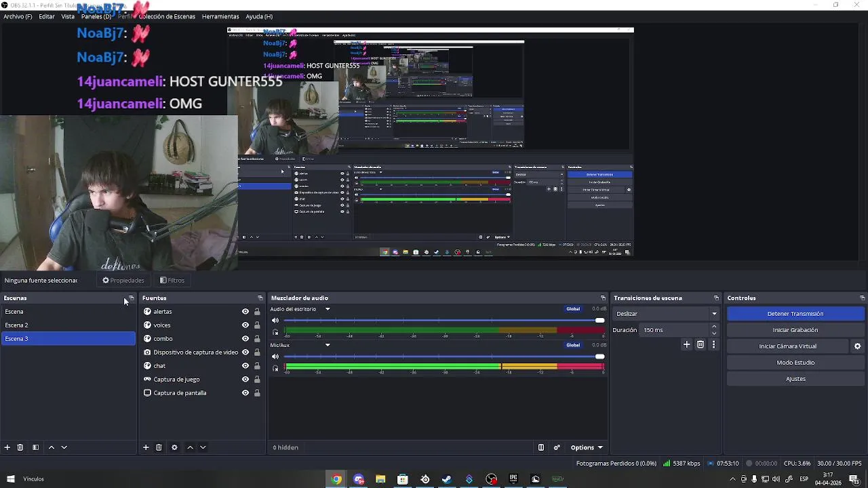Open the Vista menu
The width and height of the screenshot is (868, 488).
[68, 16]
